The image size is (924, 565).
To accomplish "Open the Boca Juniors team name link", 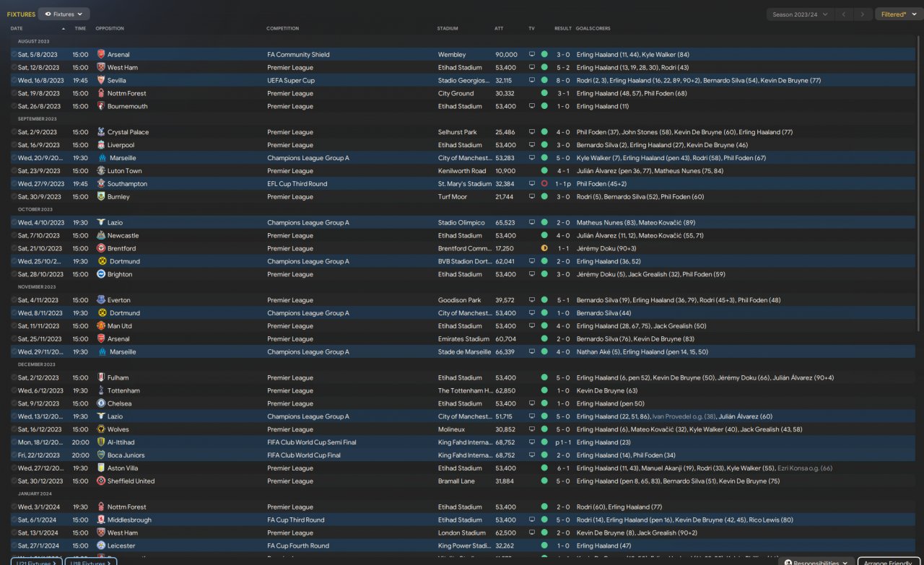I will click(x=126, y=455).
